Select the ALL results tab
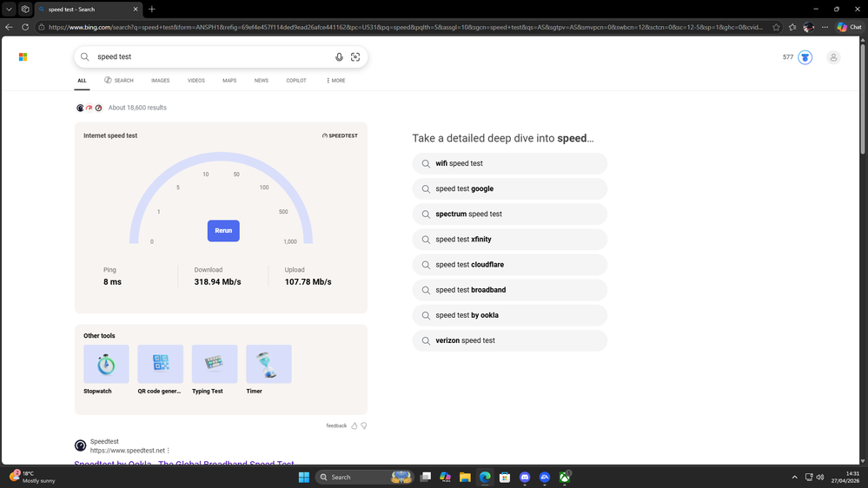The image size is (868, 488). click(x=82, y=80)
